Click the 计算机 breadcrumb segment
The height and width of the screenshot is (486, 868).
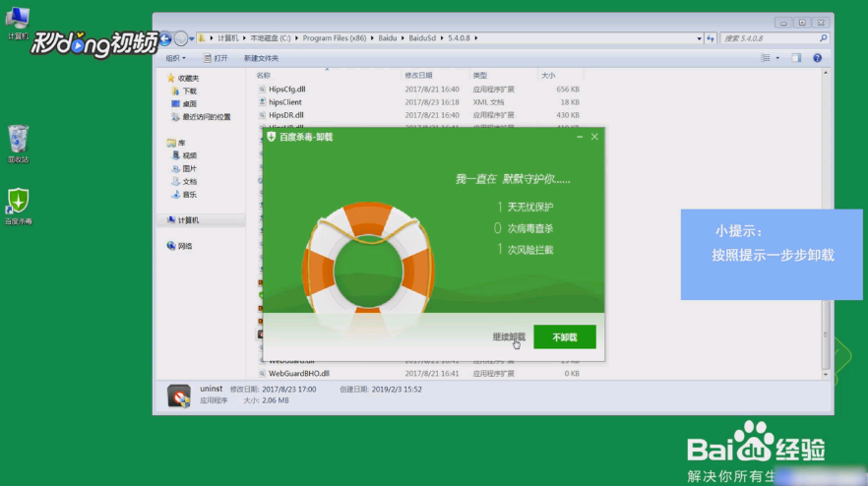point(227,38)
